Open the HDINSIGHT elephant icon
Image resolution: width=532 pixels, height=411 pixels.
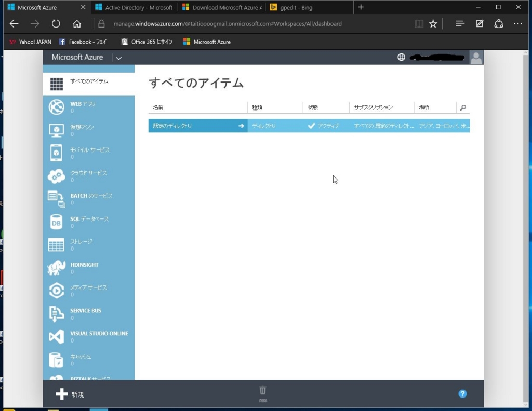pyautogui.click(x=56, y=268)
